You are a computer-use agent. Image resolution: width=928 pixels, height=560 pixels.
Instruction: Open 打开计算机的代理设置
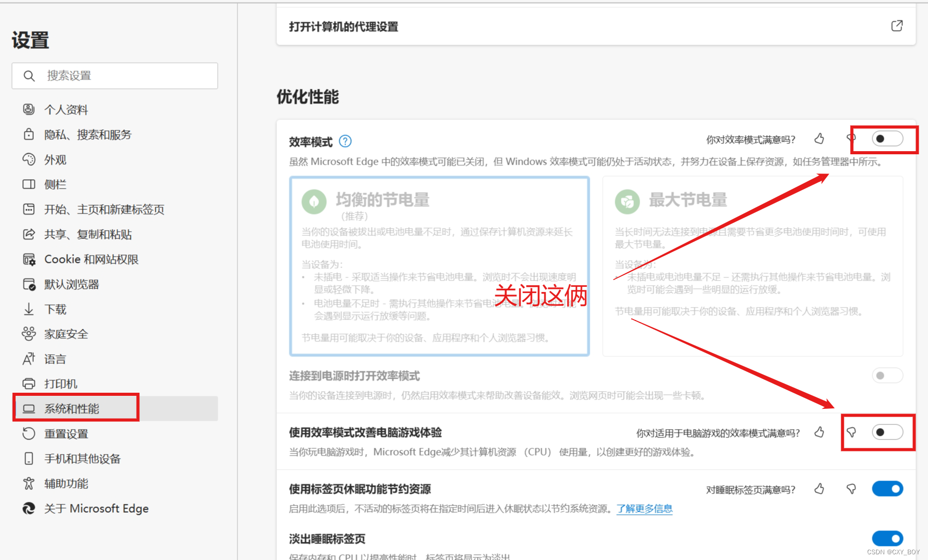tap(596, 26)
